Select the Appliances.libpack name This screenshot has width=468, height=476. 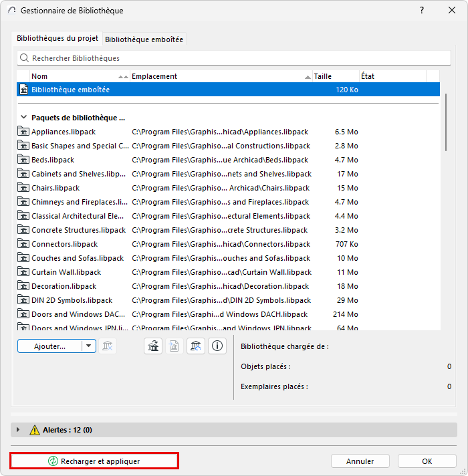coord(64,132)
